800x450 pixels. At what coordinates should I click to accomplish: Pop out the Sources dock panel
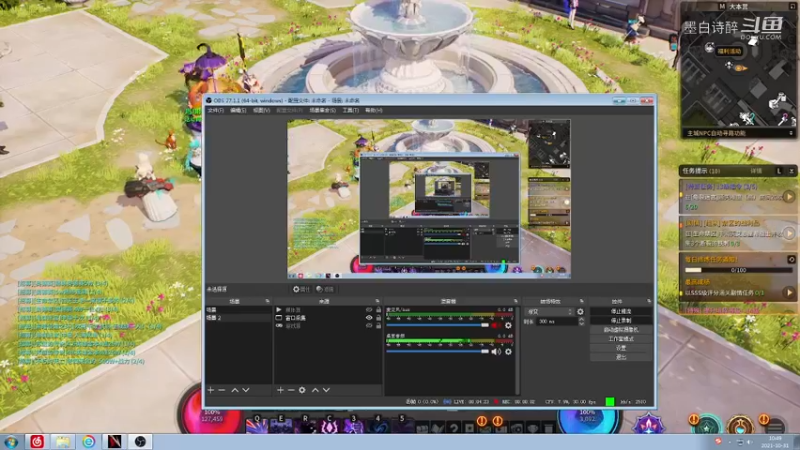[378, 302]
